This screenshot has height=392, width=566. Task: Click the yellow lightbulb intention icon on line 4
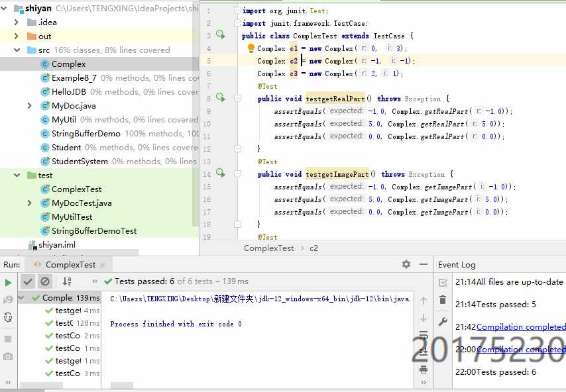251,48
